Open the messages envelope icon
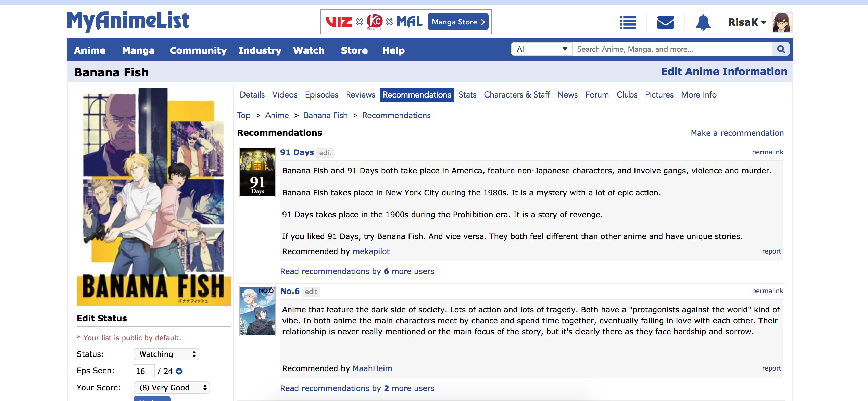Screen dimensions: 868x401 pos(665,23)
